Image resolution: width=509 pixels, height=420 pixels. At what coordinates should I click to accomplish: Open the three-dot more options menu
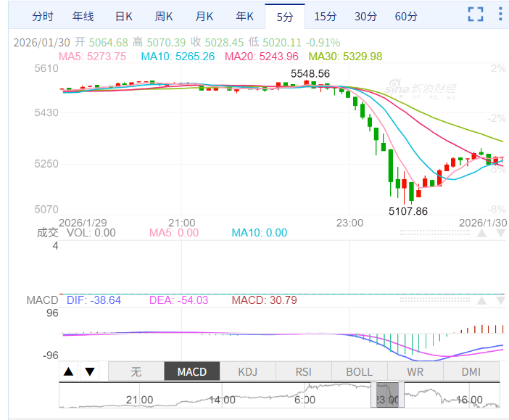pyautogui.click(x=500, y=14)
